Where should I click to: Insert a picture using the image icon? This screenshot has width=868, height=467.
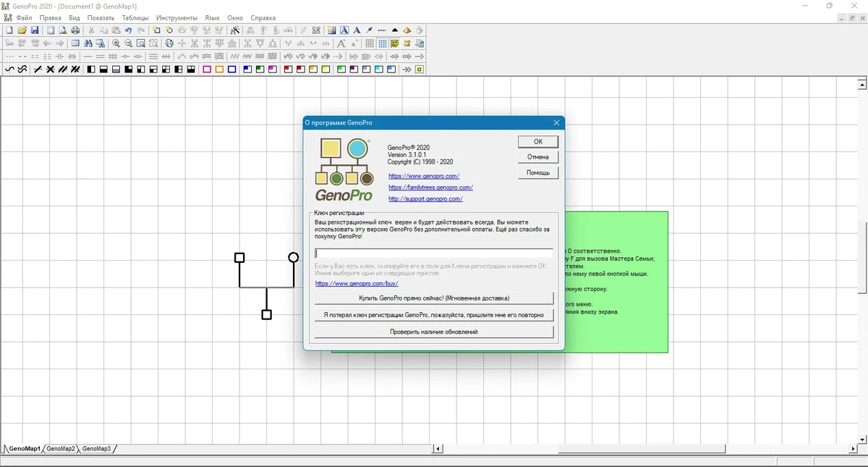click(x=331, y=30)
